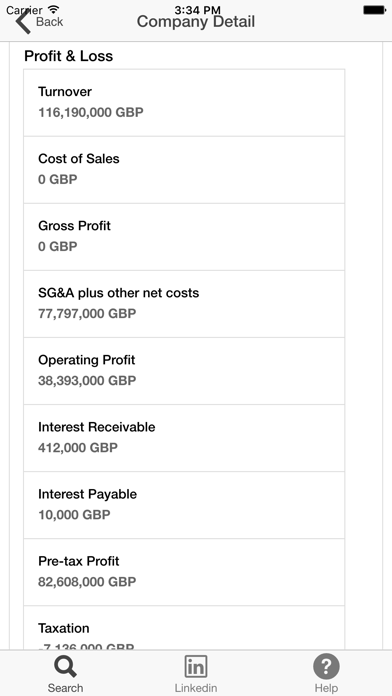
Task: Select the Help tab label
Action: click(326, 688)
